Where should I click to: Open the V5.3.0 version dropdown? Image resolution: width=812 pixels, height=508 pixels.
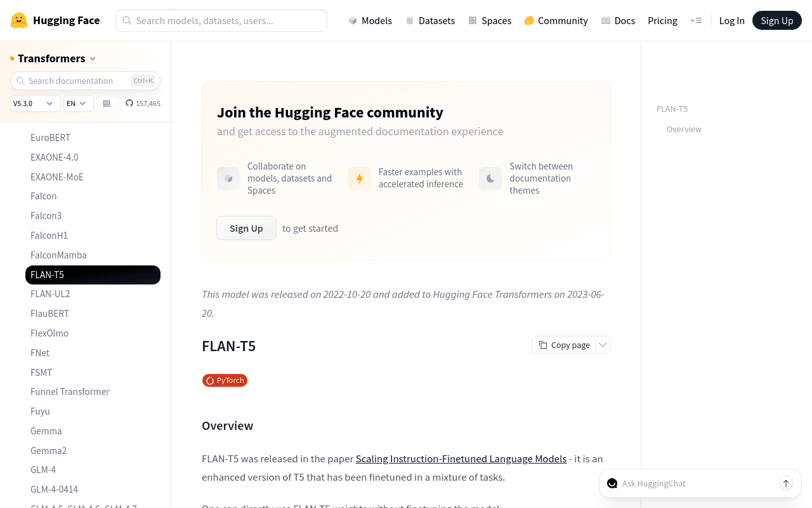click(35, 104)
